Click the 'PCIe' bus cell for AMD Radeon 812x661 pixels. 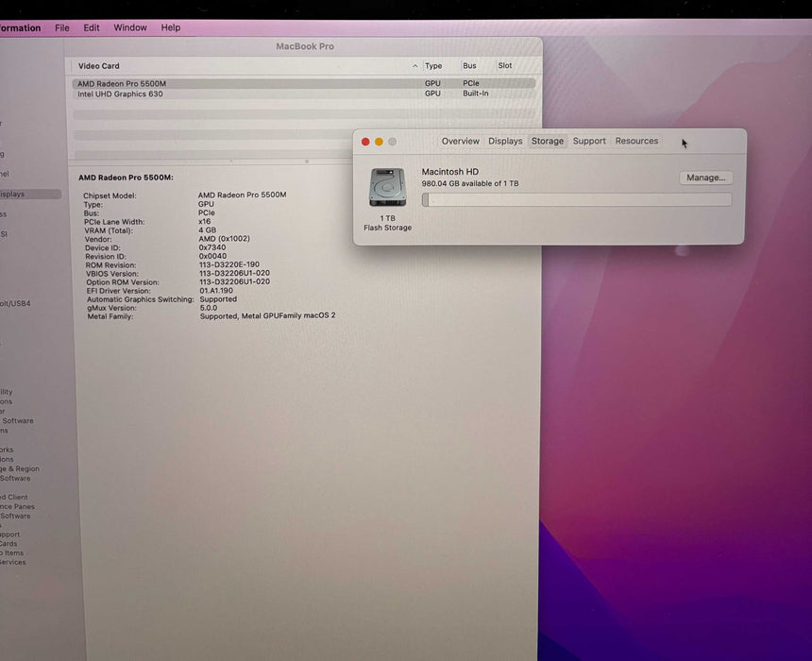tap(471, 83)
